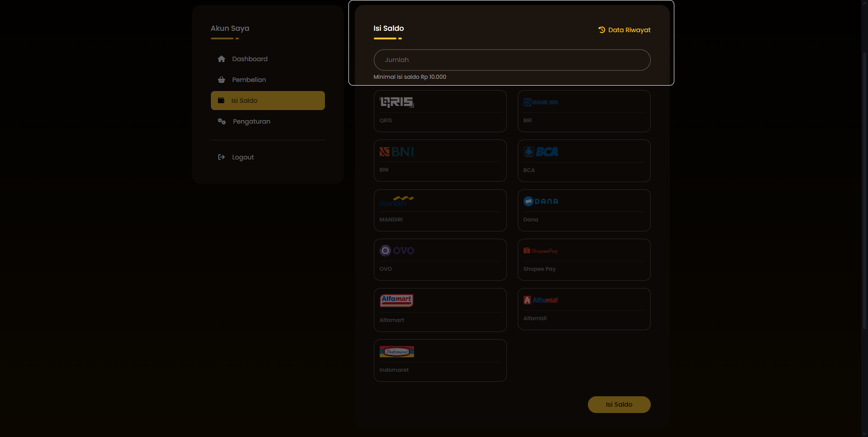Open Dashboard from the sidebar menu
The height and width of the screenshot is (437, 868).
[x=268, y=59]
